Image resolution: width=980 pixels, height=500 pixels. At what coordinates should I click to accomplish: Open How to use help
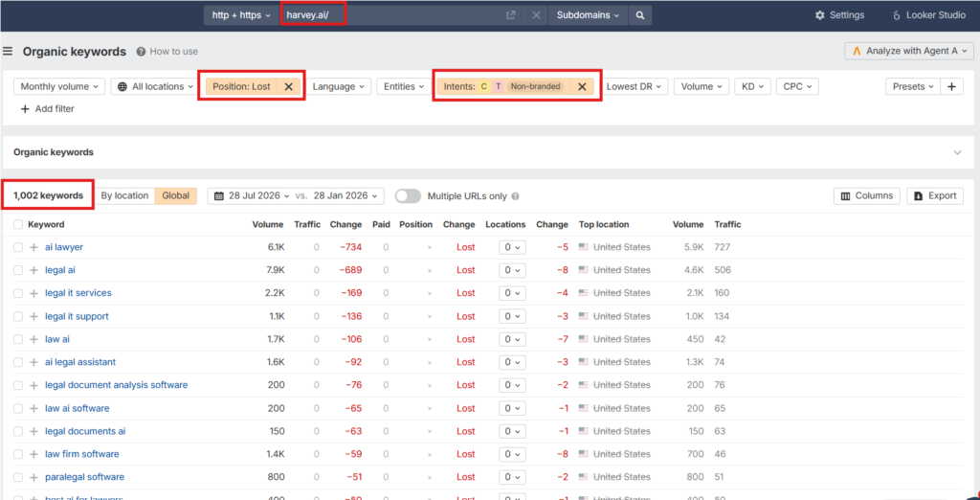167,52
